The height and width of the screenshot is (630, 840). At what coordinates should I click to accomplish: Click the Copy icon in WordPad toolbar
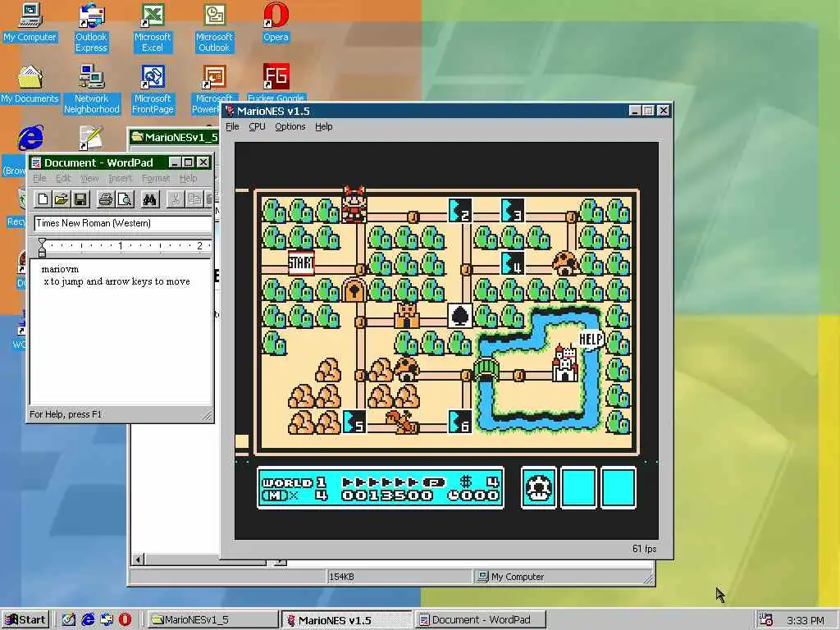(194, 199)
